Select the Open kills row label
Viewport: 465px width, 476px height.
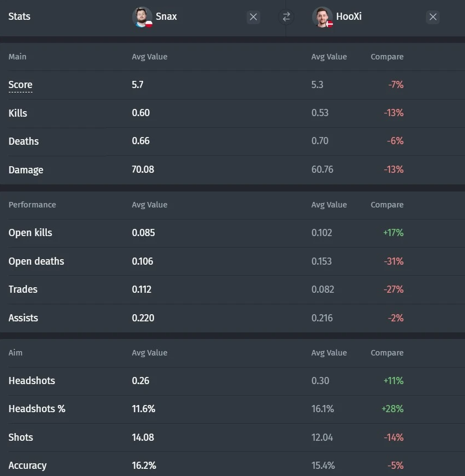pyautogui.click(x=30, y=233)
